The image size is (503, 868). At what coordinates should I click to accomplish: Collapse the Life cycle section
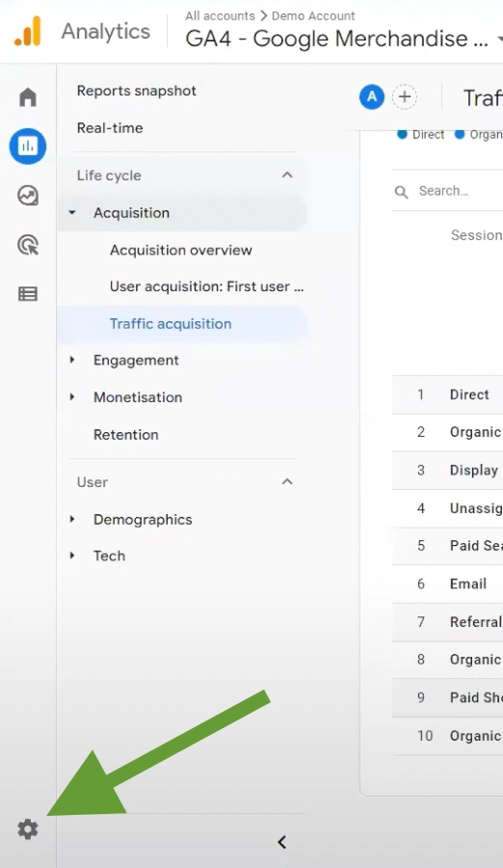pos(287,175)
